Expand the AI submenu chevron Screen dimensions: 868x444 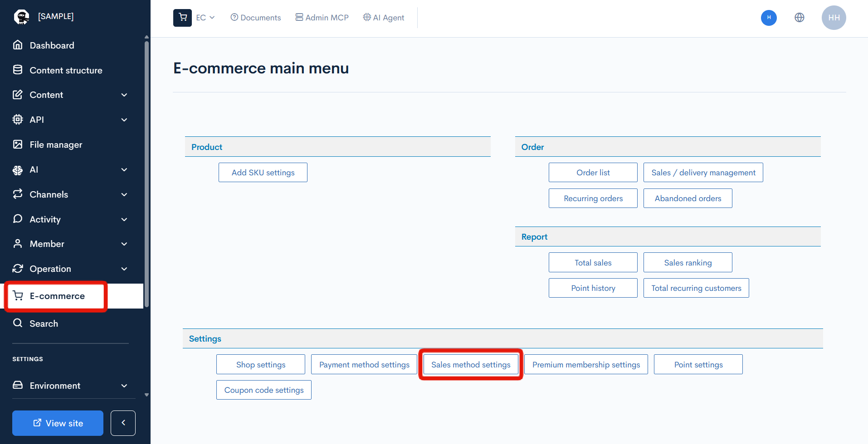(124, 169)
